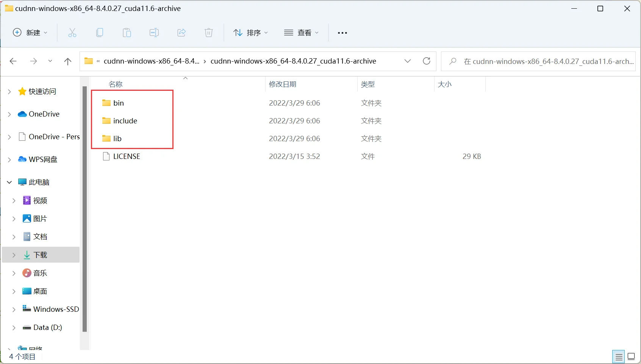Select 下载 in the navigation pane

(x=40, y=255)
